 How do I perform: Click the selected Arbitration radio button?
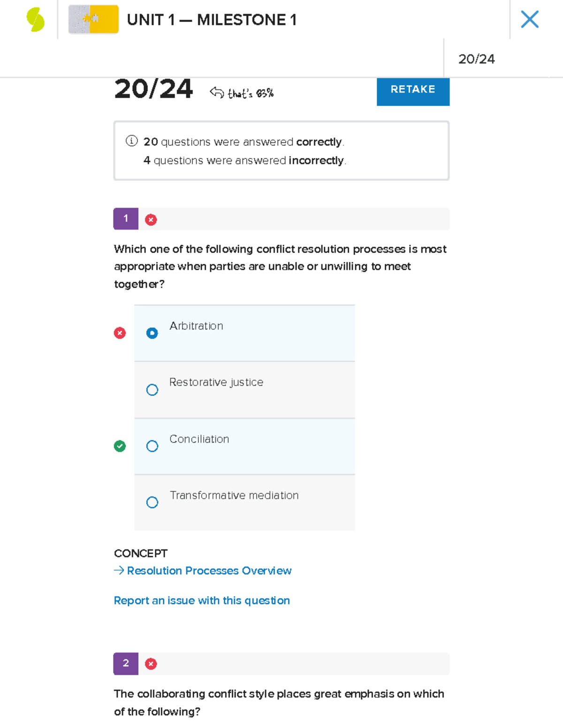(x=152, y=333)
